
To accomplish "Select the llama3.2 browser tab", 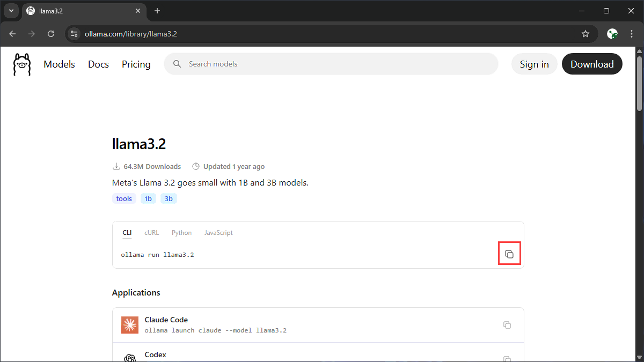I will click(84, 11).
